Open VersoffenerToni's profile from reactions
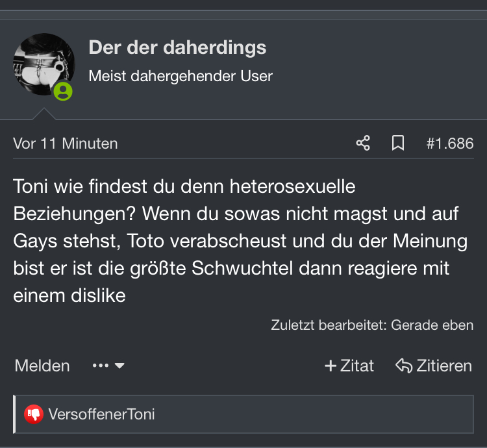 click(x=101, y=414)
